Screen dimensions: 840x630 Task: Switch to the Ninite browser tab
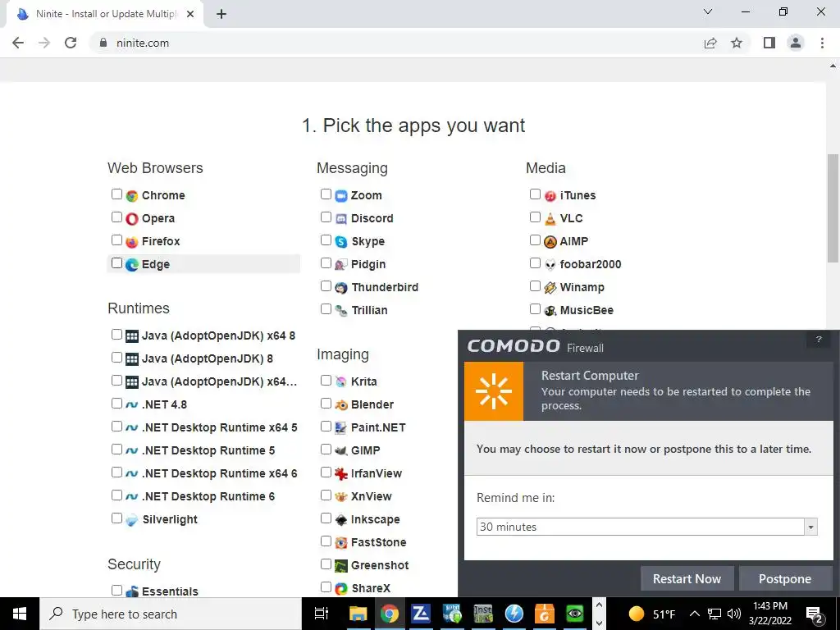[105, 15]
